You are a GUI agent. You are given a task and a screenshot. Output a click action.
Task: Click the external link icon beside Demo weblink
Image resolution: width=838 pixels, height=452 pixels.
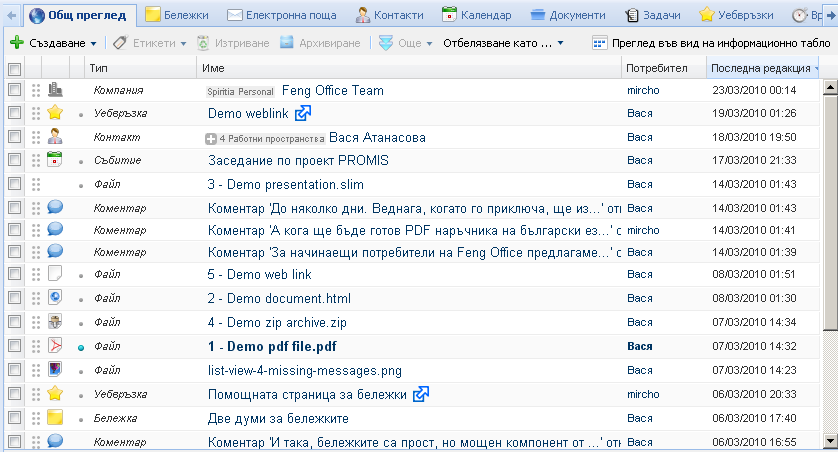(x=275, y=113)
